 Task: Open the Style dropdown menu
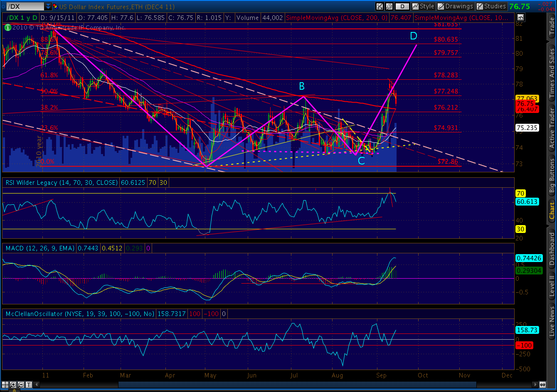click(423, 6)
